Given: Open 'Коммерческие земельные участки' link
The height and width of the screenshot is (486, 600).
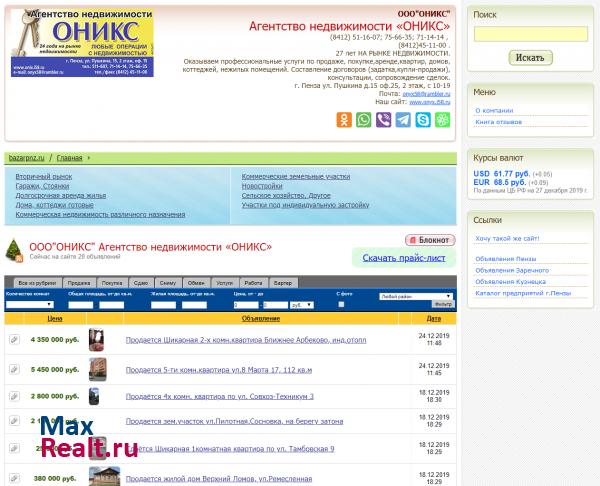Looking at the screenshot, I should [296, 176].
